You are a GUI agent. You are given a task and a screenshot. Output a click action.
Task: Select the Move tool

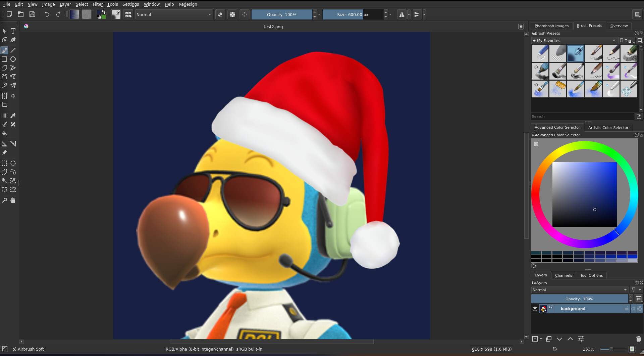pyautogui.click(x=13, y=96)
